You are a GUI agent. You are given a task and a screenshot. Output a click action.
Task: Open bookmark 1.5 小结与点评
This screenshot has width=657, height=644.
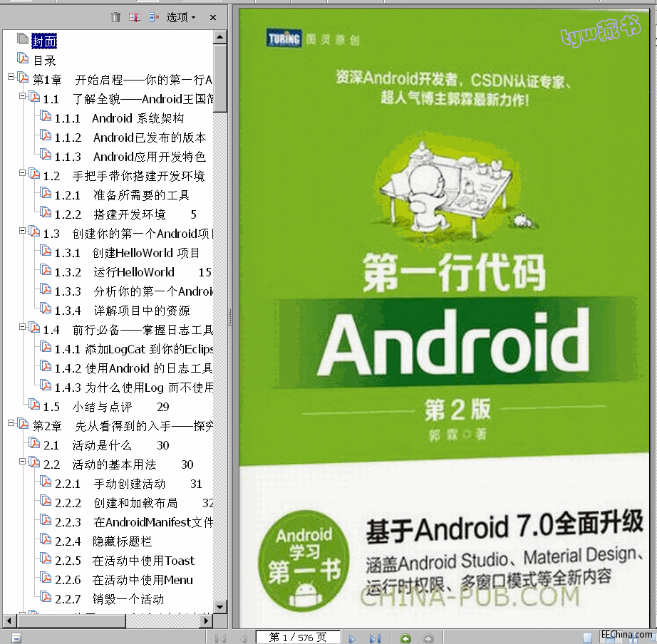click(106, 407)
